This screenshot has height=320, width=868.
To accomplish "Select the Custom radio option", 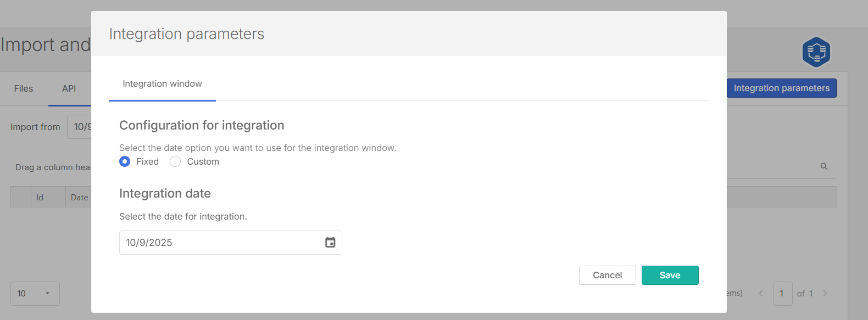I will point(175,161).
